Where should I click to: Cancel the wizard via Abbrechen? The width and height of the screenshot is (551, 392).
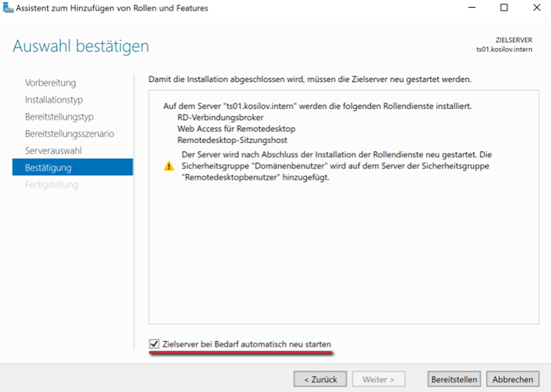[x=513, y=379]
